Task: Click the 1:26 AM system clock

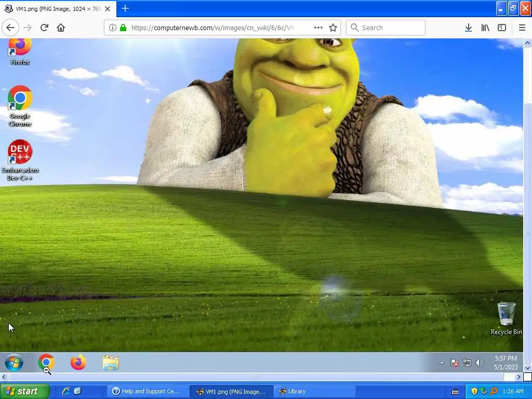Action: [513, 391]
